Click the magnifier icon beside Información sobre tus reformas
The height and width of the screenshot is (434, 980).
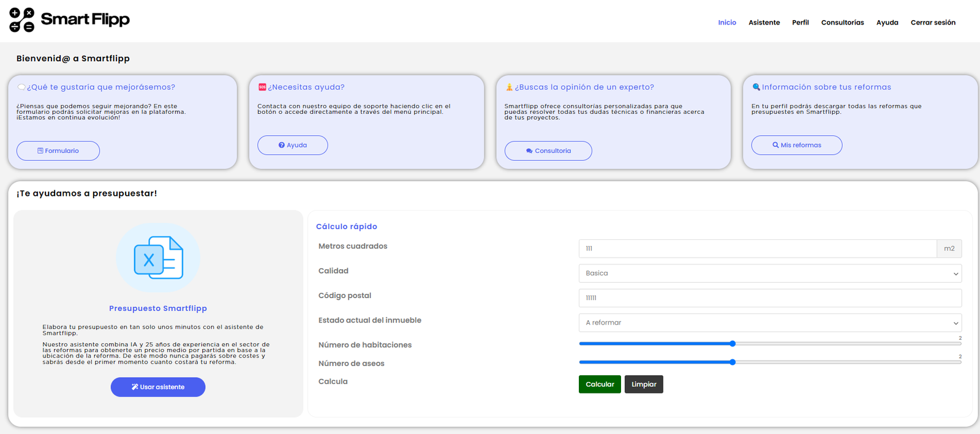(x=756, y=87)
